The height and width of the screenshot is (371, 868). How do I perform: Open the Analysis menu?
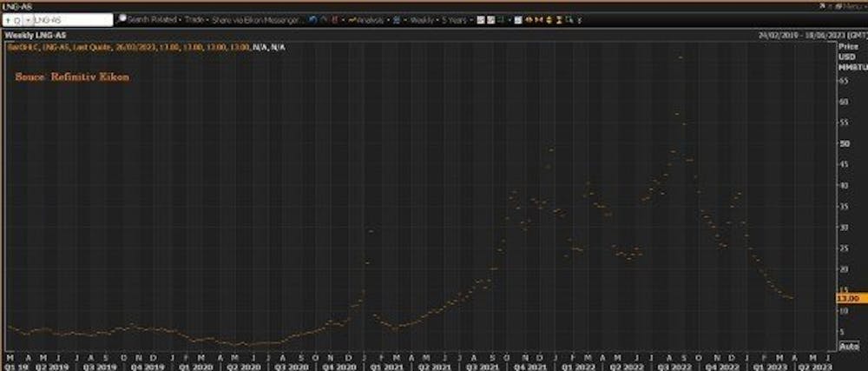point(366,19)
